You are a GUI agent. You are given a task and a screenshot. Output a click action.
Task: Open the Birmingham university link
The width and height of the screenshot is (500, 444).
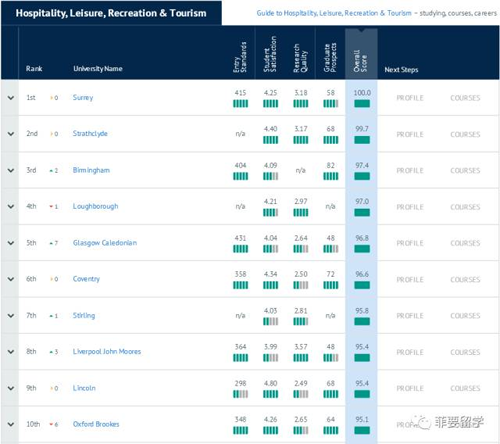coord(91,170)
